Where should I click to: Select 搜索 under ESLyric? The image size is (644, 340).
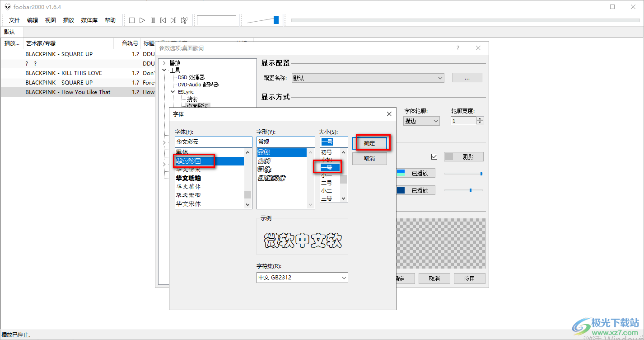(192, 99)
